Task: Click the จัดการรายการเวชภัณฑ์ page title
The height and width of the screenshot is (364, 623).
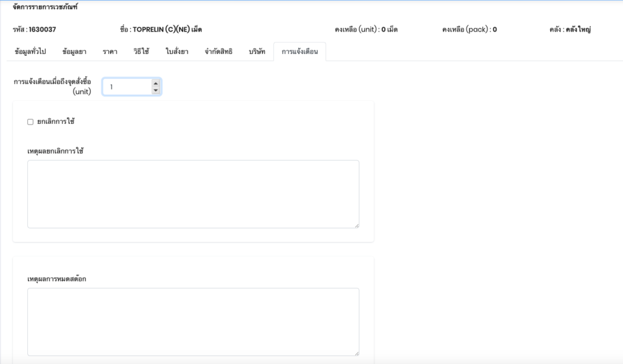Action: click(45, 8)
